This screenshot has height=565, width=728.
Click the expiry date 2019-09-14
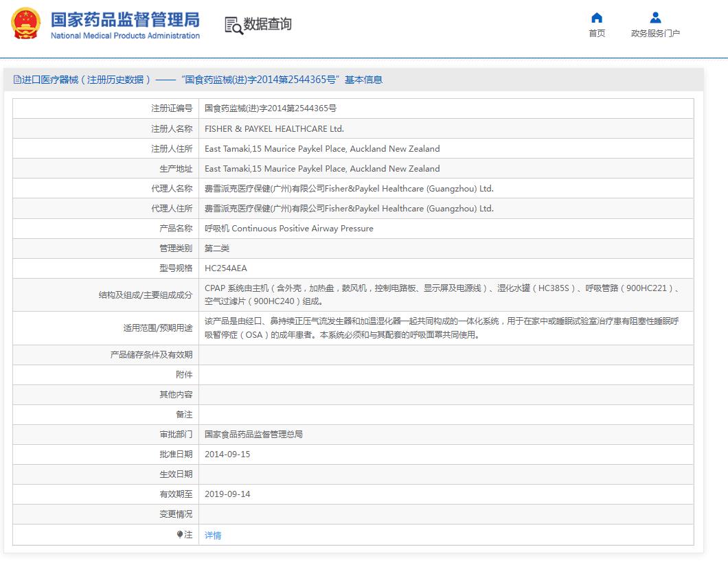(x=227, y=494)
